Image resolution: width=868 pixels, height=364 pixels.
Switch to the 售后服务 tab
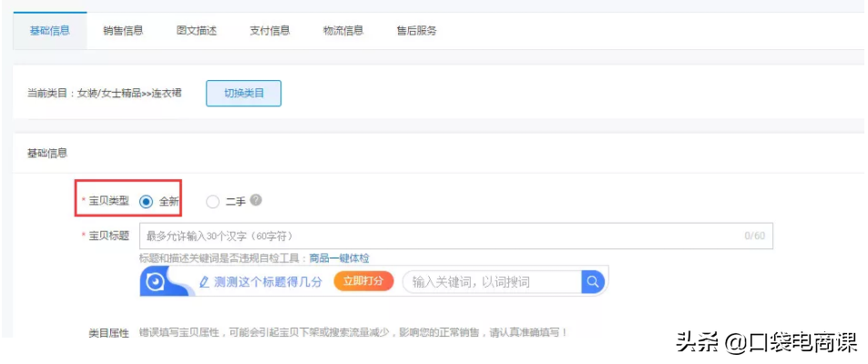coord(416,30)
